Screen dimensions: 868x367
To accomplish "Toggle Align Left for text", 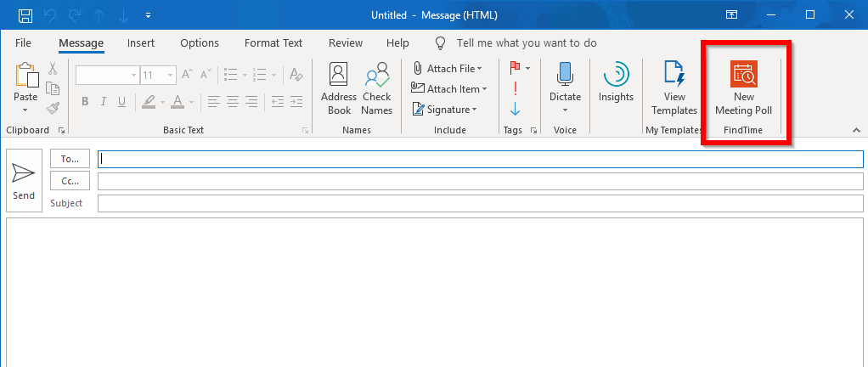I will 214,101.
